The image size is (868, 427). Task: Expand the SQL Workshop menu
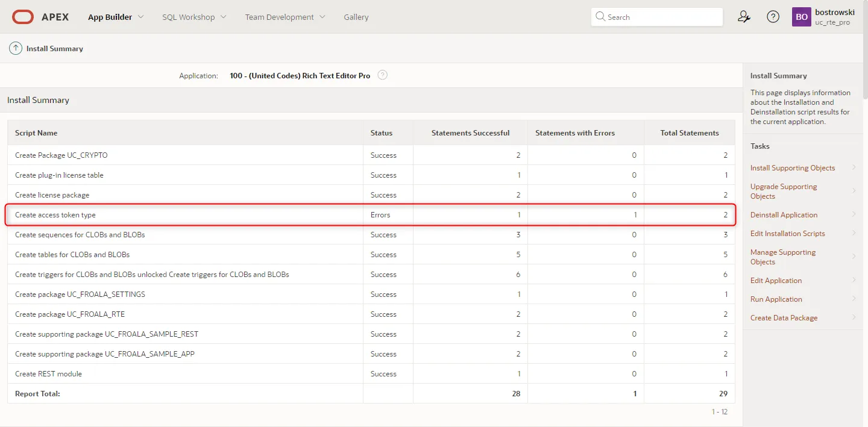tap(194, 17)
